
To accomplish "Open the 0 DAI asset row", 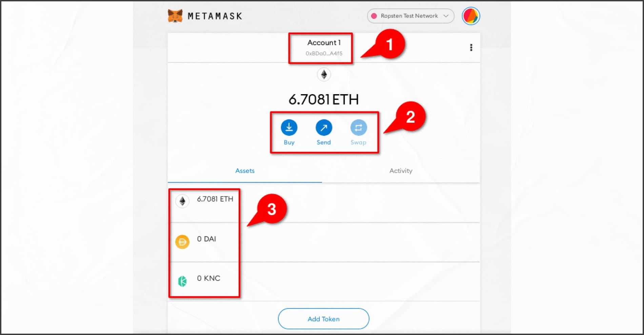I will click(324, 242).
